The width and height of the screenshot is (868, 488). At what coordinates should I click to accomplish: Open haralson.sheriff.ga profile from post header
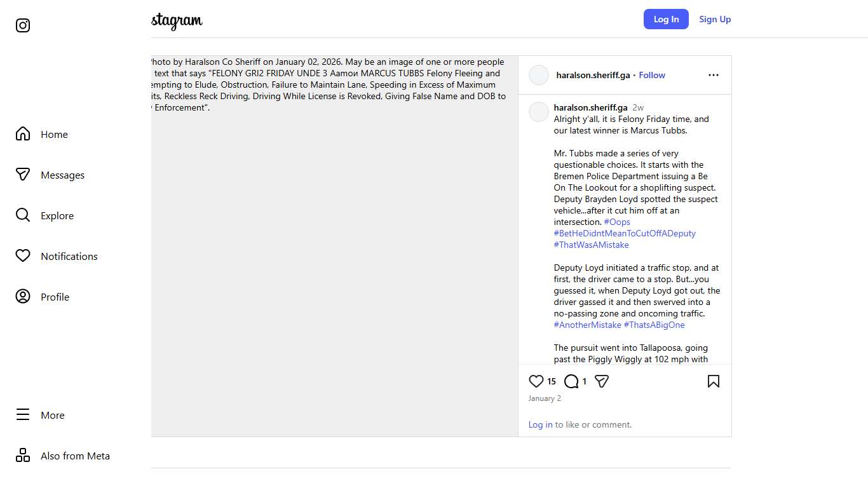click(x=593, y=75)
